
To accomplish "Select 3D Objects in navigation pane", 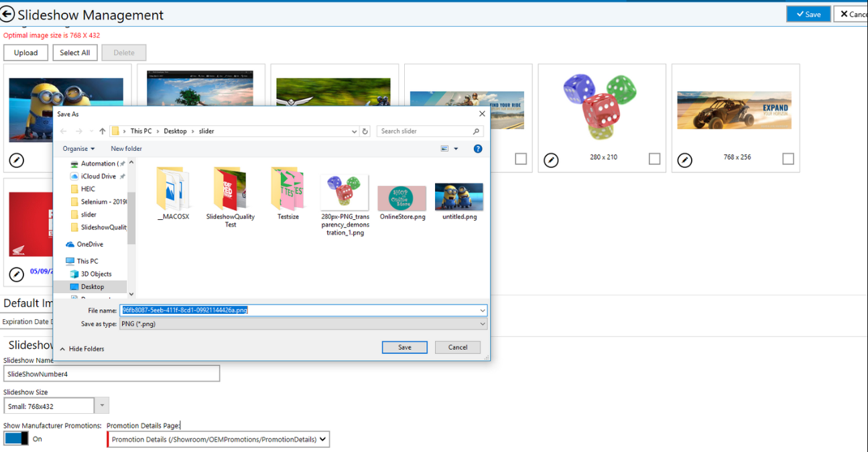I will [x=91, y=274].
